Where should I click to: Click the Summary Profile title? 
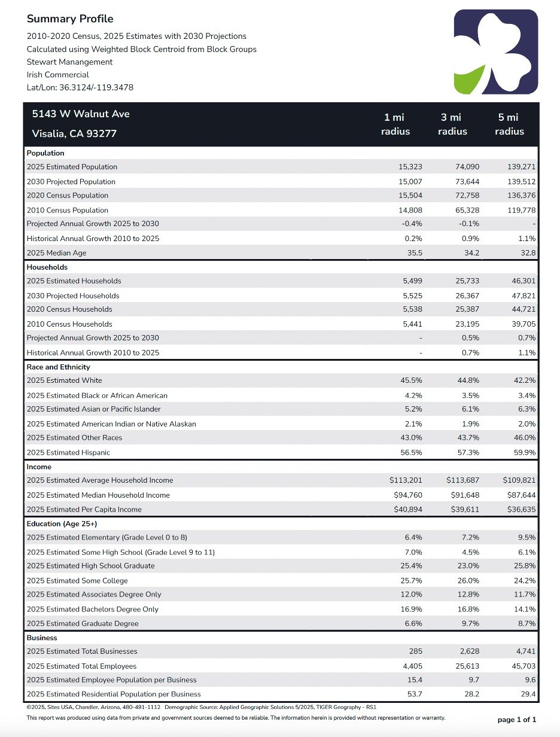(x=70, y=19)
